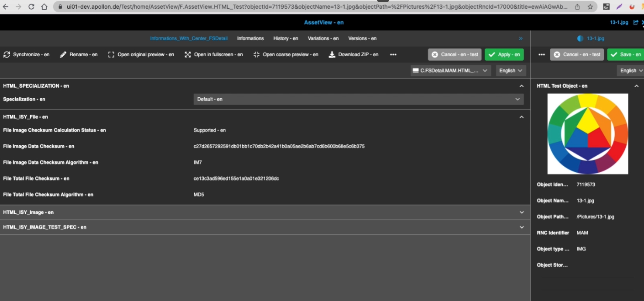Open the C.FSDetail.MAM.HTML view dropdown

tap(451, 71)
